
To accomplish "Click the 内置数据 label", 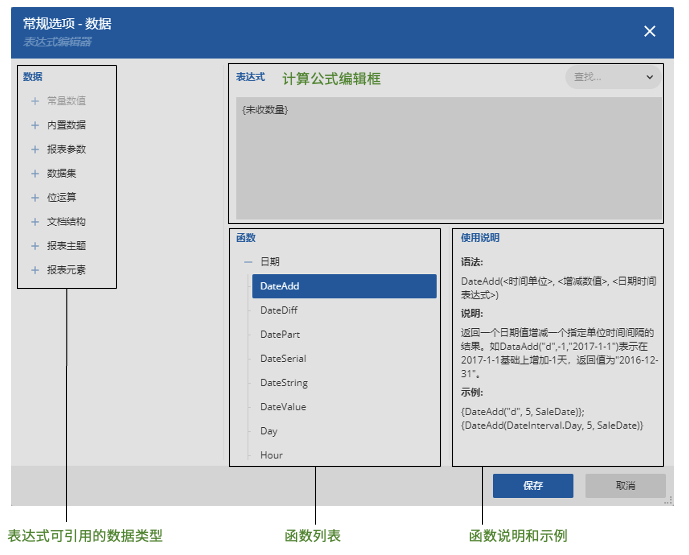I will tap(66, 125).
